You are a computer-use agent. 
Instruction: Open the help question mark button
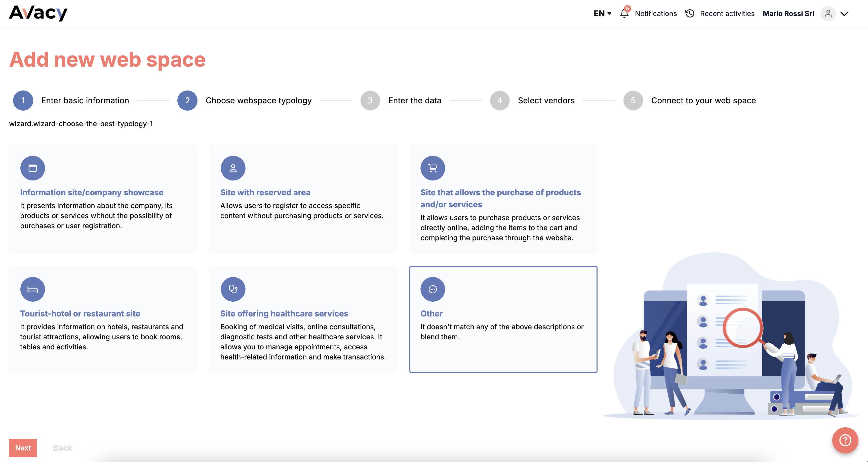pos(845,440)
